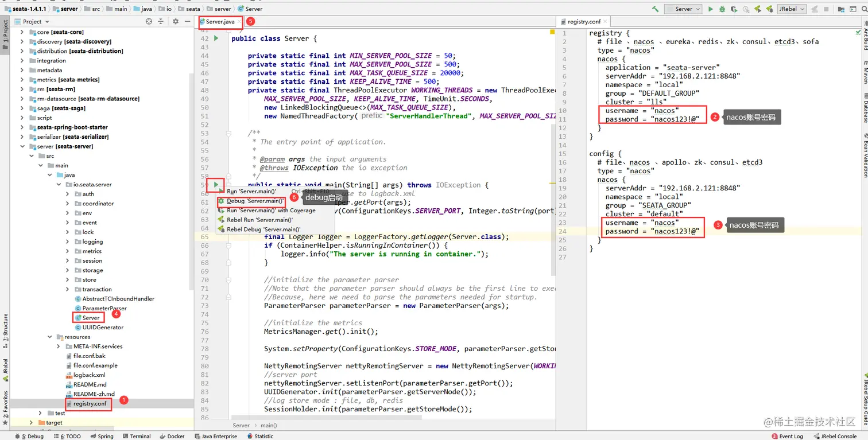This screenshot has height=440, width=868.
Task: Expand the saga [seata-saga] module
Action: 22,108
